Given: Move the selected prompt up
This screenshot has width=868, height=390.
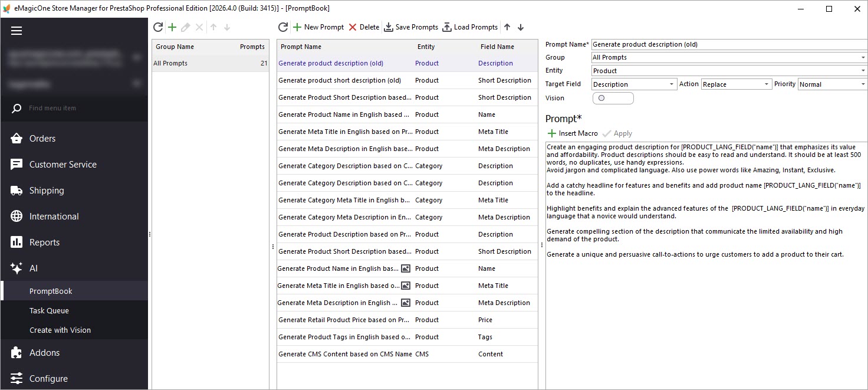Looking at the screenshot, I should (x=507, y=27).
